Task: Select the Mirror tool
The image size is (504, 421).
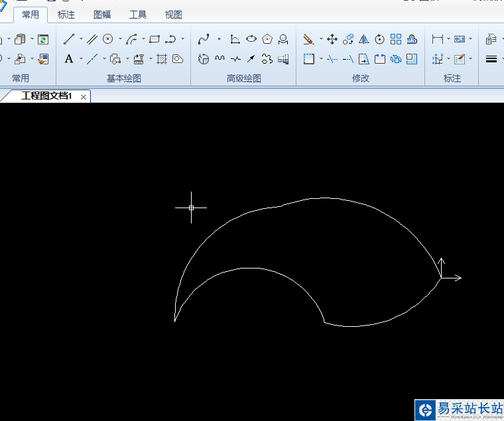Action: click(x=364, y=39)
